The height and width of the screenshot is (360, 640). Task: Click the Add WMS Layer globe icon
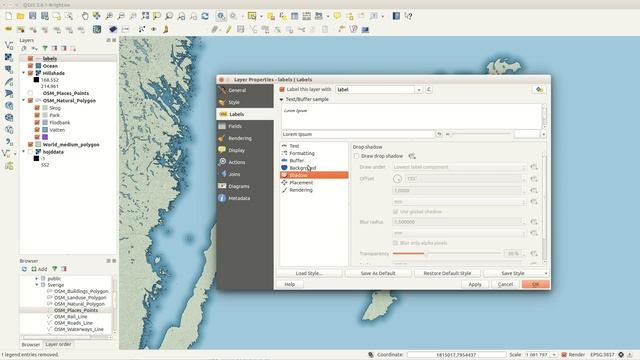[x=9, y=106]
